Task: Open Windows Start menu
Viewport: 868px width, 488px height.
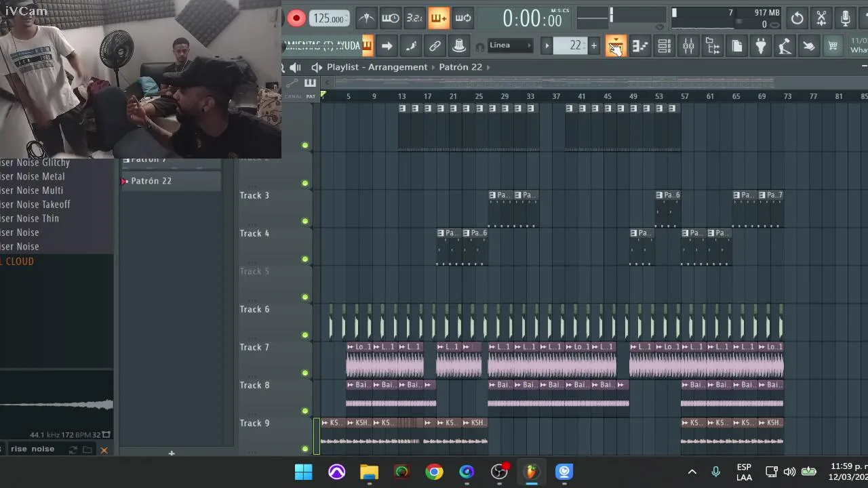Action: [304, 472]
